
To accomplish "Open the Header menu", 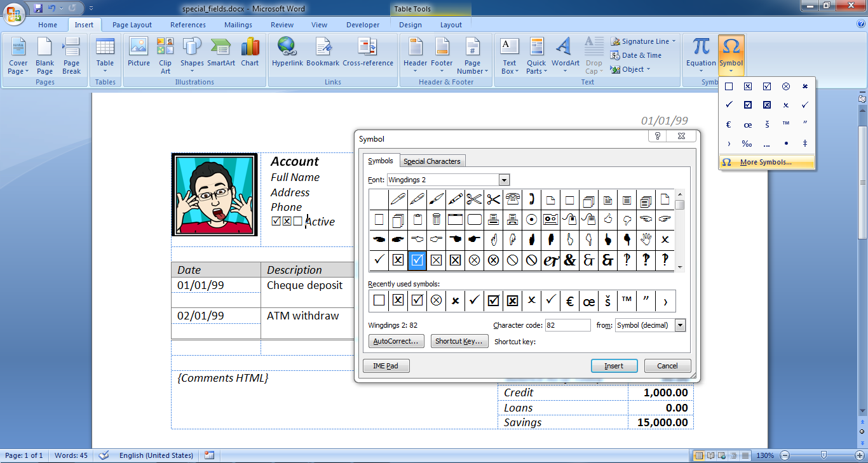I will 415,56.
